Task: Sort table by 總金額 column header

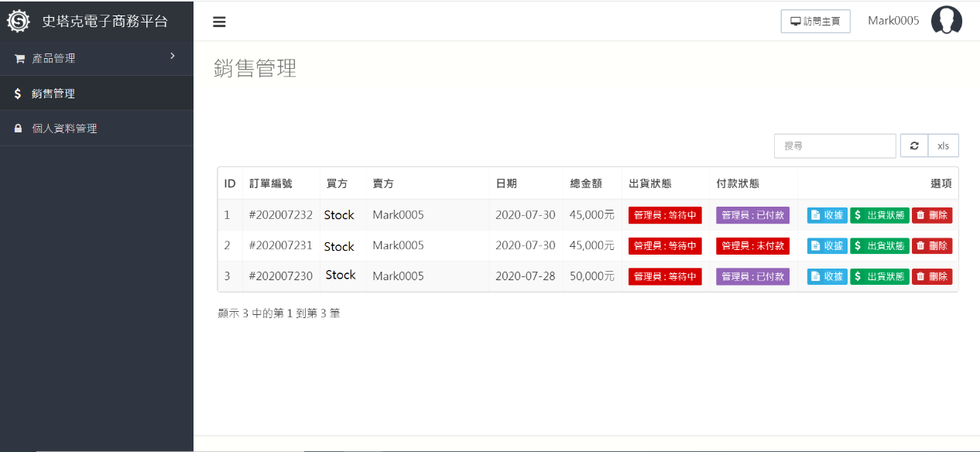Action: 586,183
